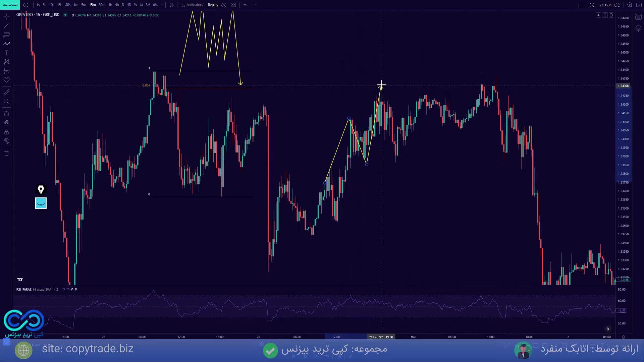Open the chart type candles icon
The height and width of the screenshot is (362, 644).
[x=172, y=5]
